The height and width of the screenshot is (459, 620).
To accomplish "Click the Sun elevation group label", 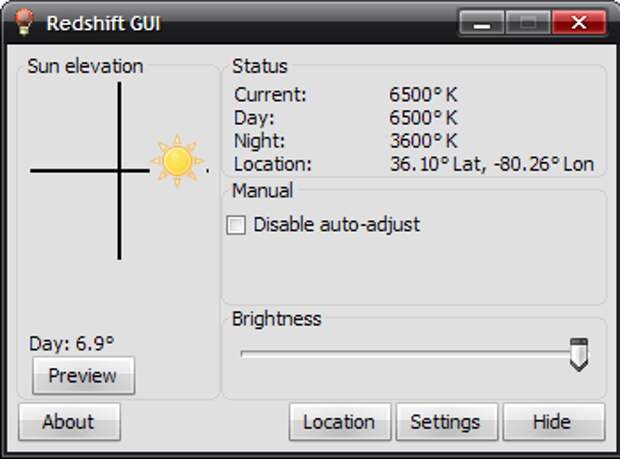I will pos(85,66).
